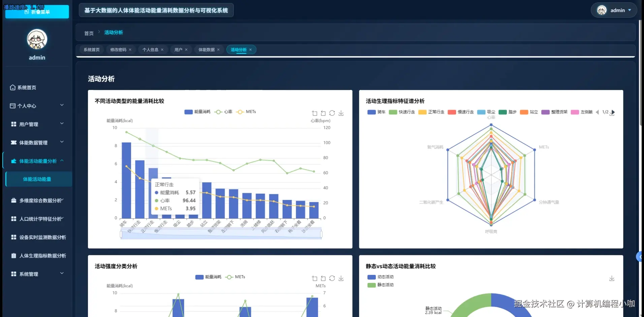The height and width of the screenshot is (317, 644).
Task: Click the 首页 breadcrumb link
Action: tap(89, 33)
